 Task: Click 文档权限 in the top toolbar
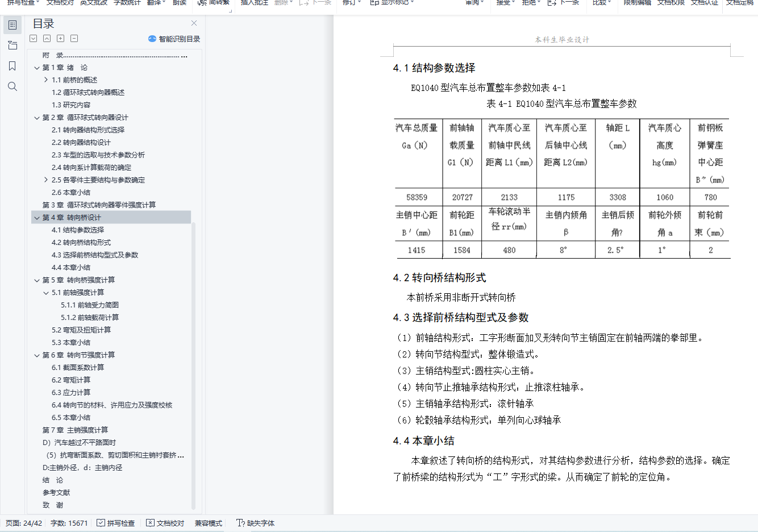pyautogui.click(x=671, y=3)
